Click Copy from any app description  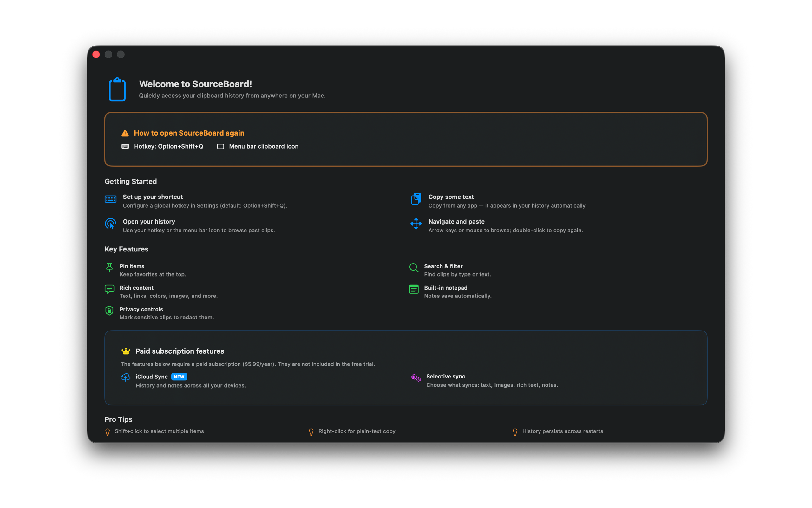(507, 206)
